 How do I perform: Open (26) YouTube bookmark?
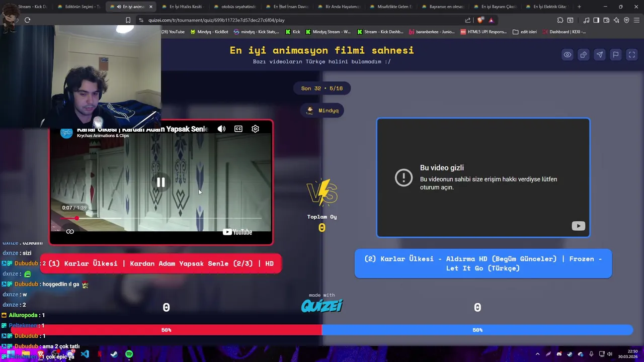point(173,32)
